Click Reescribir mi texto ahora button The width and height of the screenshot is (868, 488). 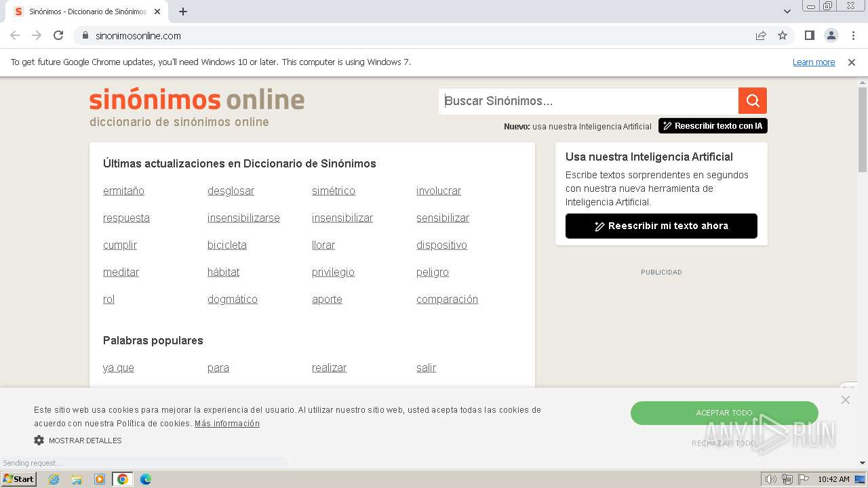661,226
